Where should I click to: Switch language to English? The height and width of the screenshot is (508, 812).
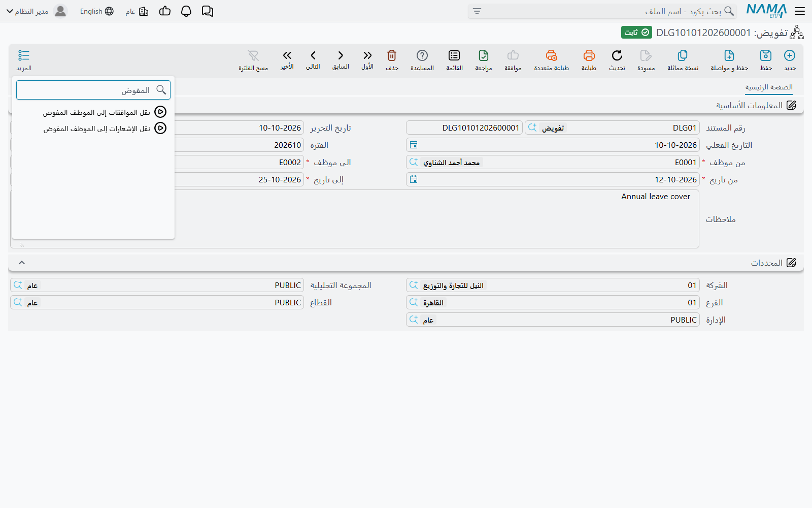pos(97,11)
